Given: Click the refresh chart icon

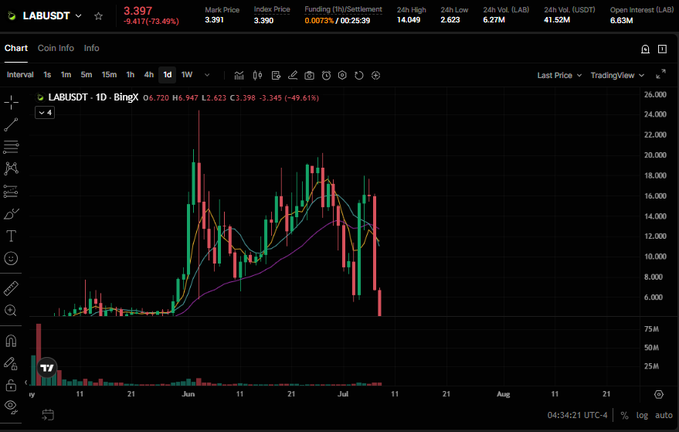Looking at the screenshot, I should pyautogui.click(x=359, y=75).
